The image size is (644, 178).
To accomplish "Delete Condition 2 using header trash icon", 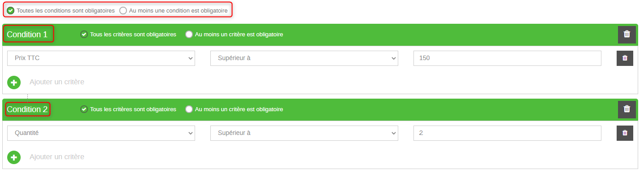I will coord(627,109).
